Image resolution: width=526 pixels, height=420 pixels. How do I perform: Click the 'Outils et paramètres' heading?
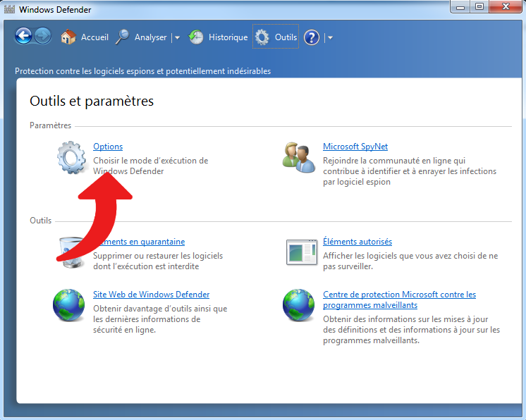coord(92,101)
